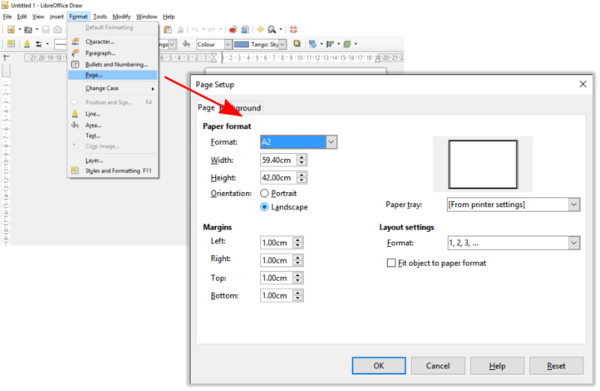Click the green object icon in toolbar

pyautogui.click(x=347, y=44)
